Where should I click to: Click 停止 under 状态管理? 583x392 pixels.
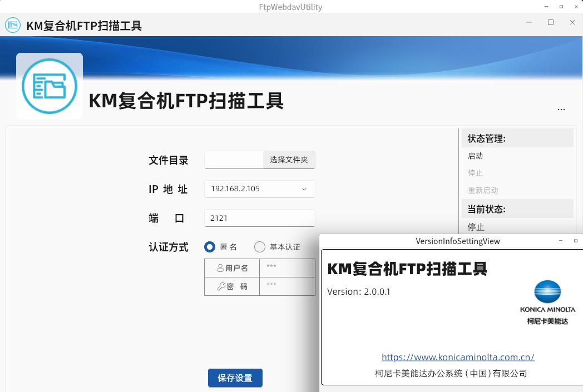coord(475,173)
